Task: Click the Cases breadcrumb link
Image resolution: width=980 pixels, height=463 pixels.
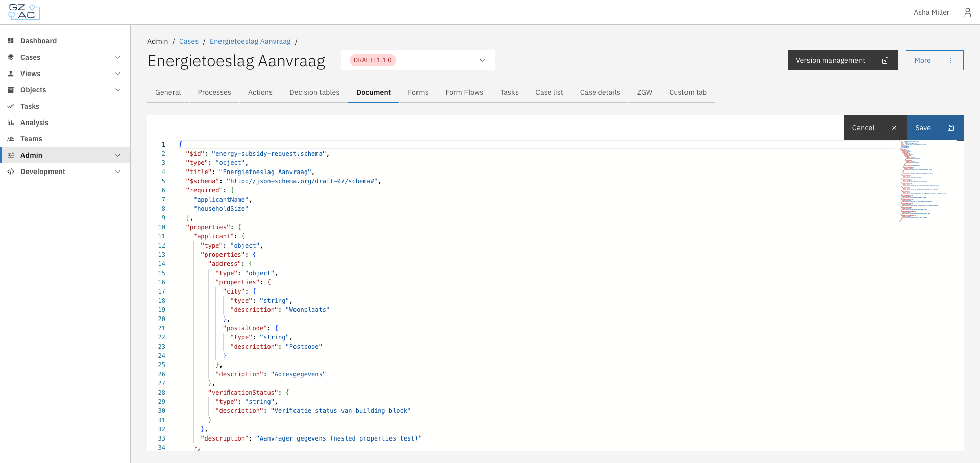Action: (189, 41)
